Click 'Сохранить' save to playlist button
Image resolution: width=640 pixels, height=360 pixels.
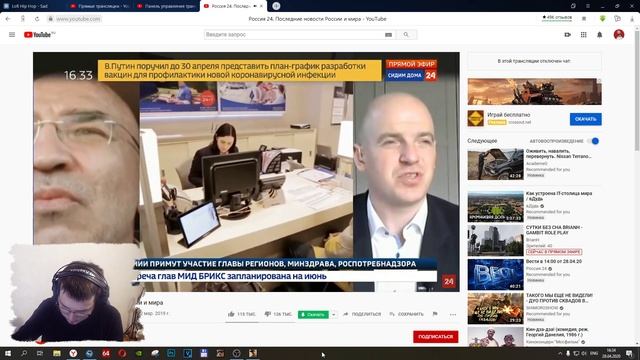click(406, 314)
